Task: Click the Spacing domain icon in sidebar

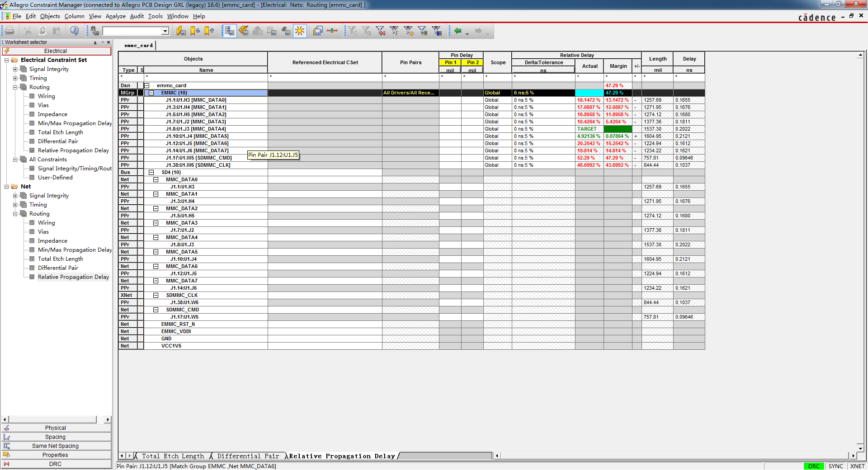Action: pyautogui.click(x=6, y=437)
